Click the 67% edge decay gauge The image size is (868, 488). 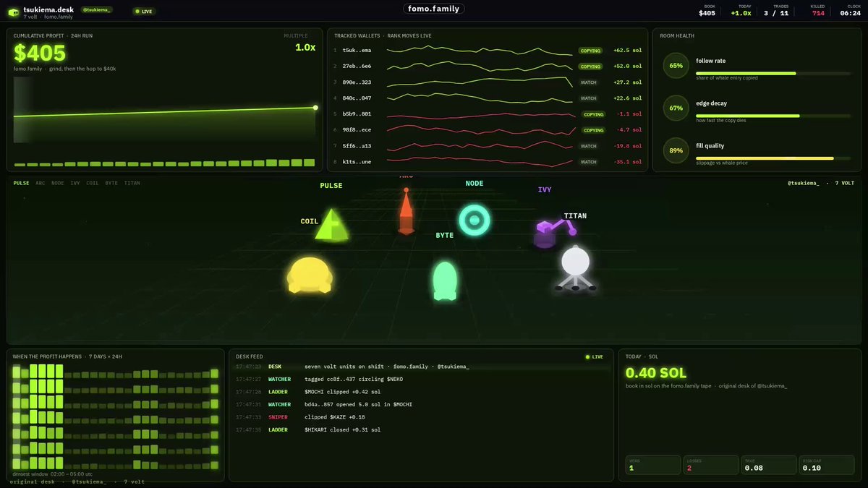676,108
